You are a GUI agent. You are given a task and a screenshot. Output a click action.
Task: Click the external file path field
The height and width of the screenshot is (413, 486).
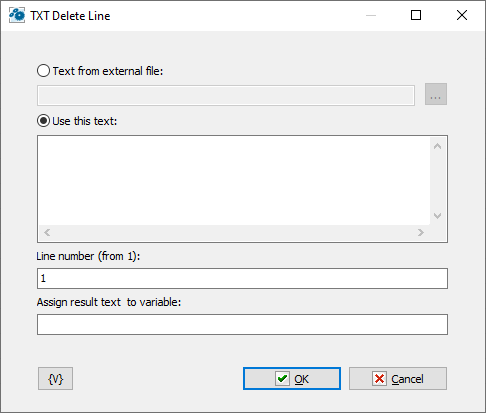coord(226,95)
